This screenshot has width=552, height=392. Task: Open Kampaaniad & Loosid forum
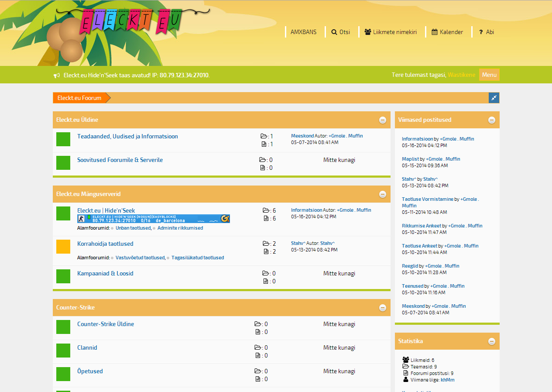point(105,273)
